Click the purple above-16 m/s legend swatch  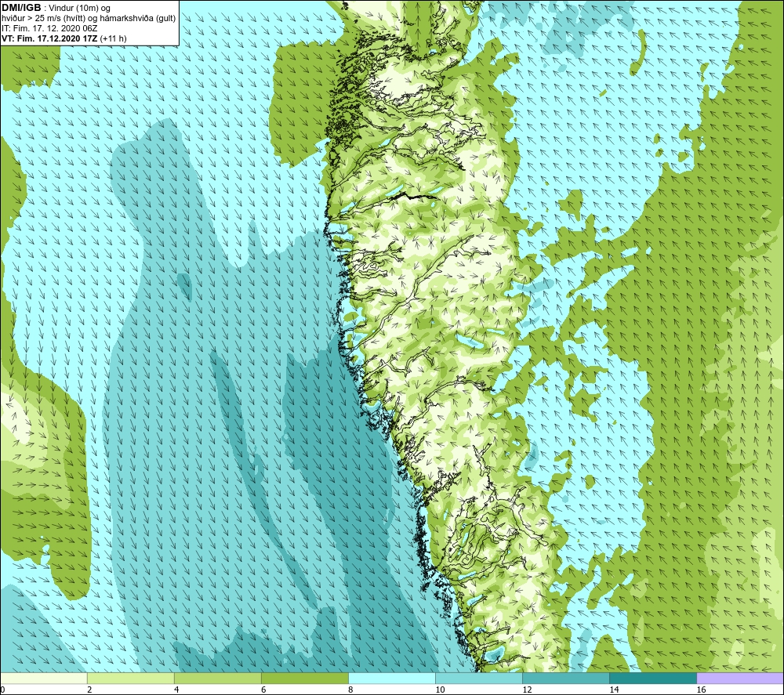(740, 678)
